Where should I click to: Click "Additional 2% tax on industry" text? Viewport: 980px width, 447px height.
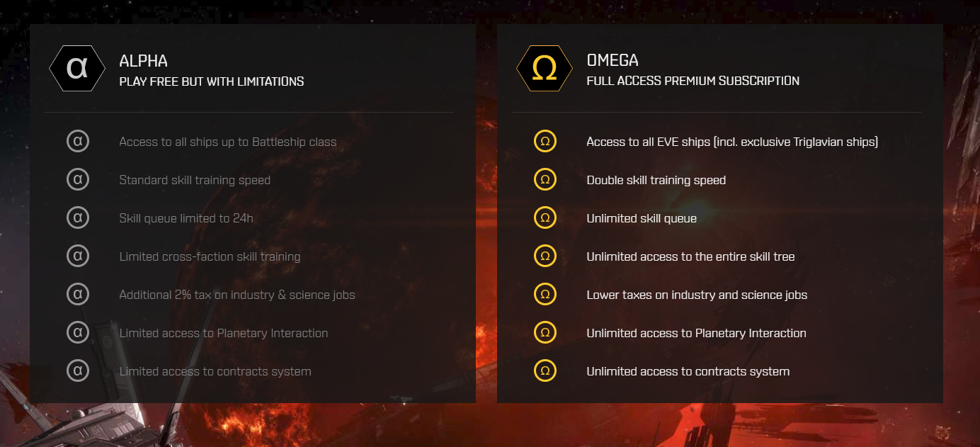point(237,295)
